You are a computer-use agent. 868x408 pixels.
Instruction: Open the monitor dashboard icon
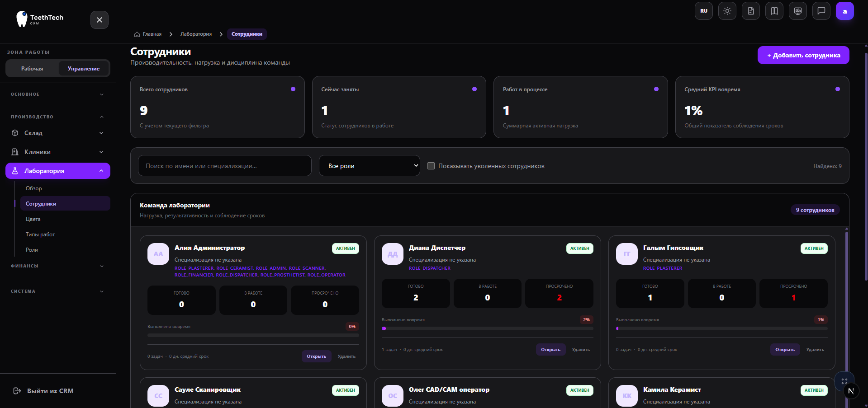[798, 11]
